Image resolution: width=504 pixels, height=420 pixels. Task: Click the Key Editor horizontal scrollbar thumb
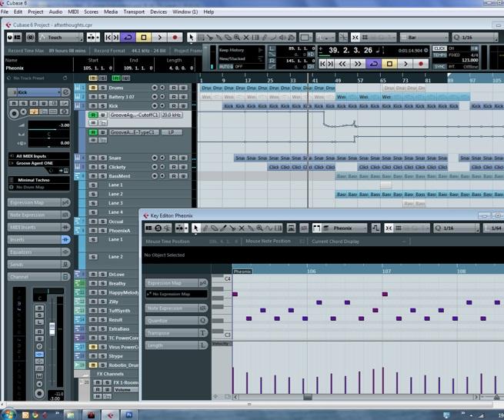tap(308, 397)
